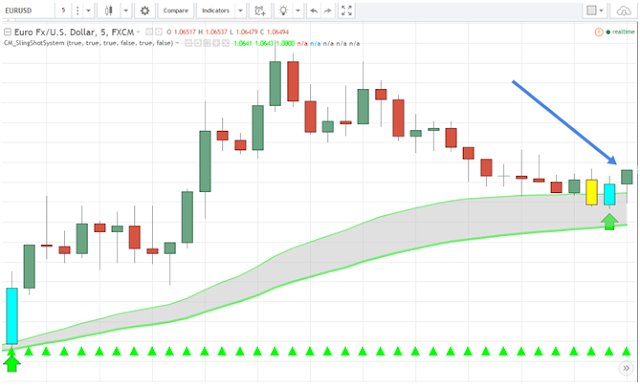Collapse the legend with the minus box

pos(7,32)
